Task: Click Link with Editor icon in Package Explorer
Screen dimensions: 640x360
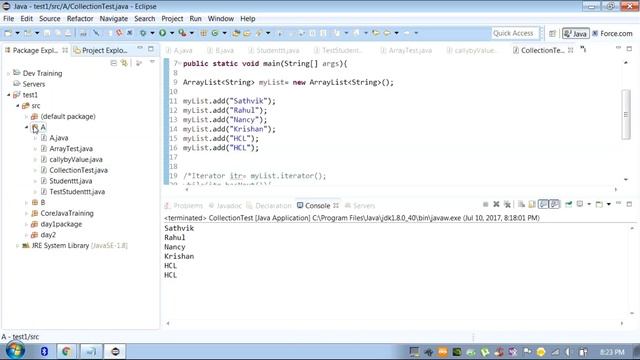Action: (x=124, y=63)
